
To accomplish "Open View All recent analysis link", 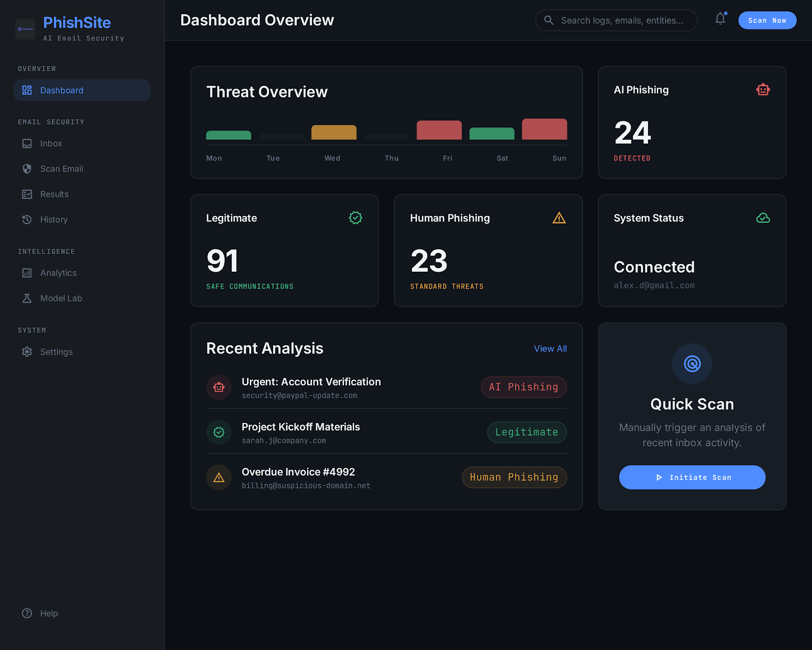I will [x=550, y=349].
